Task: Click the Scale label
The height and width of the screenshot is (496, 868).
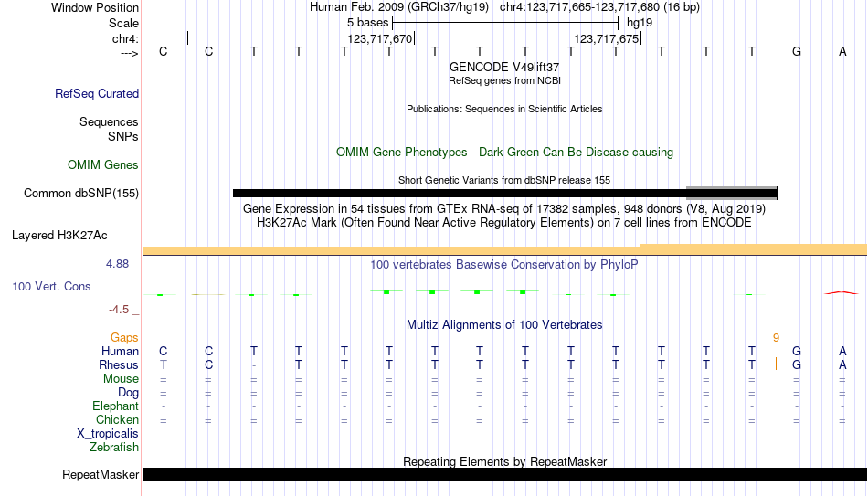Action: click(x=123, y=23)
